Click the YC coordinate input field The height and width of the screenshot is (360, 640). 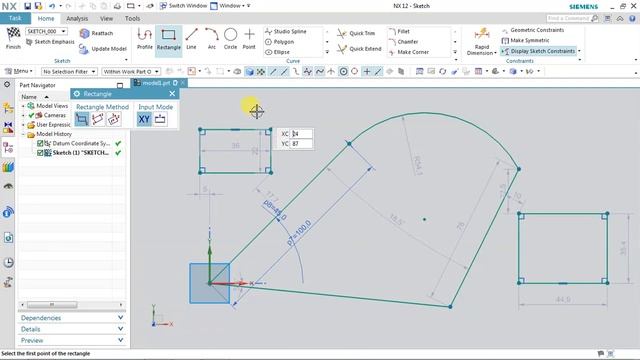(302, 144)
